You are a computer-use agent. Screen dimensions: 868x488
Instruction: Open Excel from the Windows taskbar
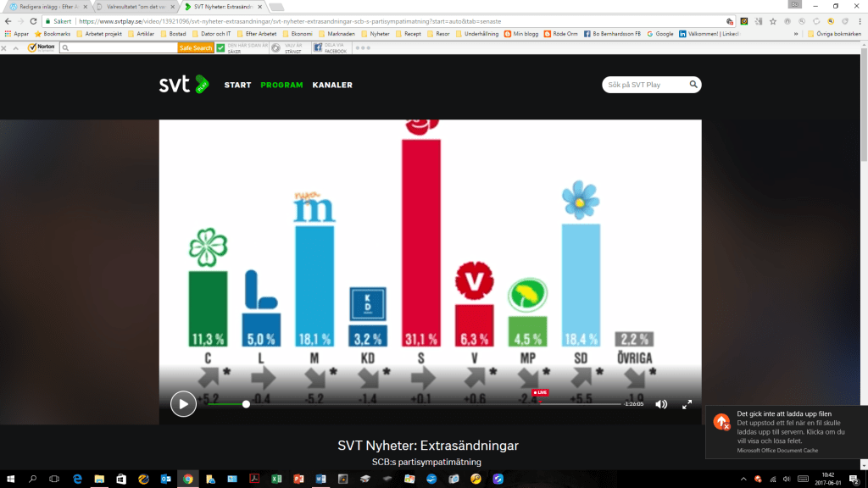(x=275, y=480)
